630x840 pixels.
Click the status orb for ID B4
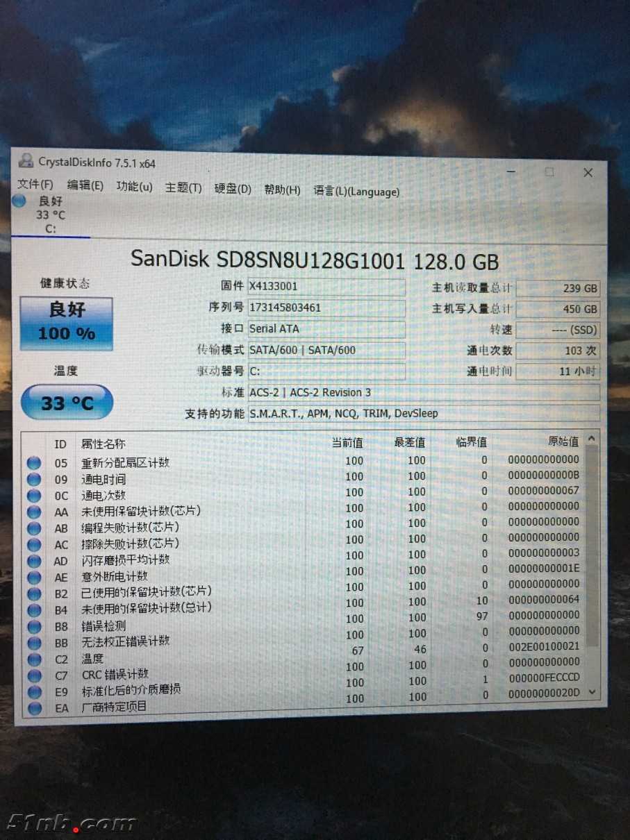pyautogui.click(x=33, y=610)
